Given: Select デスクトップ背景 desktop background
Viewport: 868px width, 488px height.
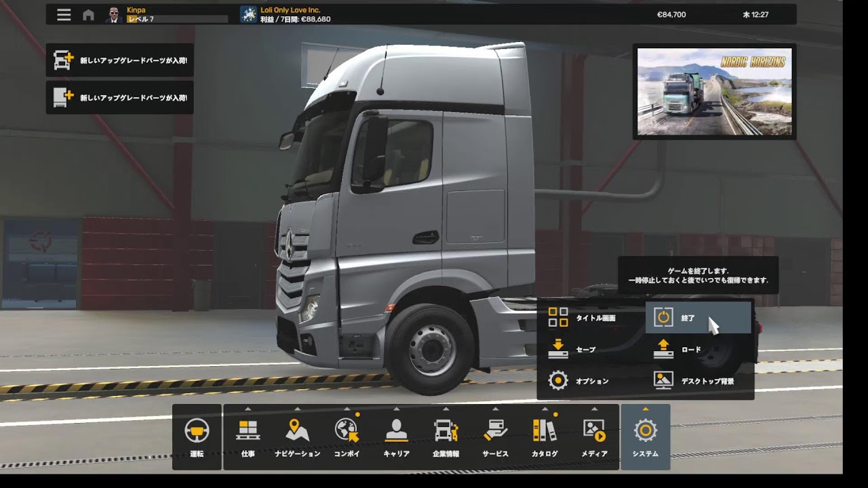Looking at the screenshot, I should (x=698, y=381).
